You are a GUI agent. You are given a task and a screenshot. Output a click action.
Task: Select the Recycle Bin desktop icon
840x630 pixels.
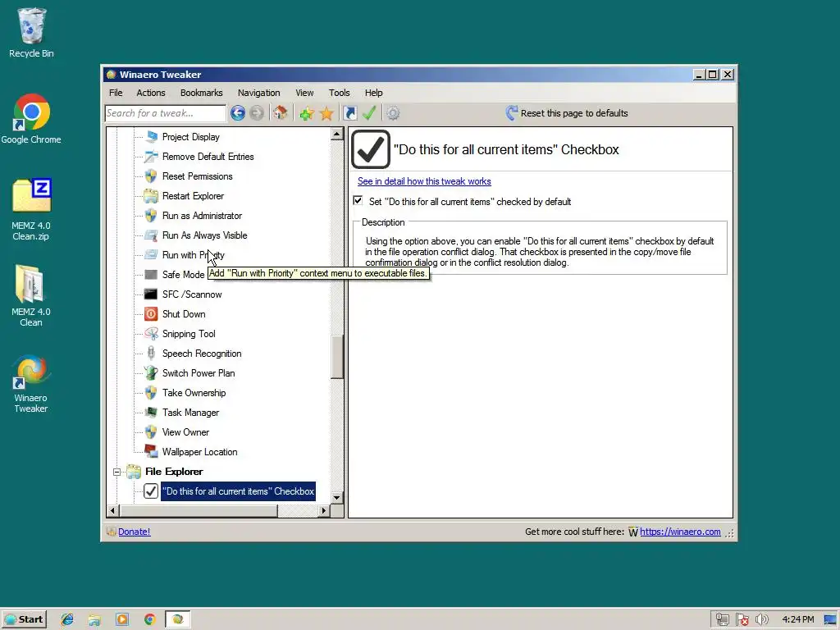point(31,33)
